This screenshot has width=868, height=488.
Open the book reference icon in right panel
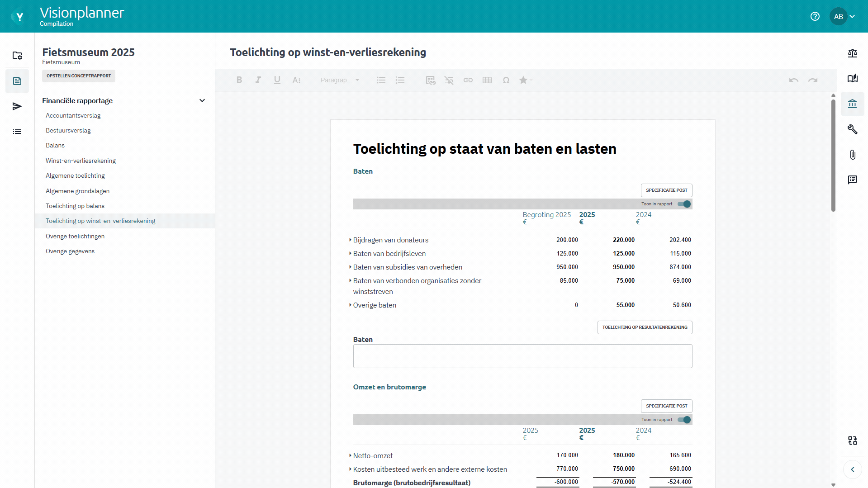[853, 78]
